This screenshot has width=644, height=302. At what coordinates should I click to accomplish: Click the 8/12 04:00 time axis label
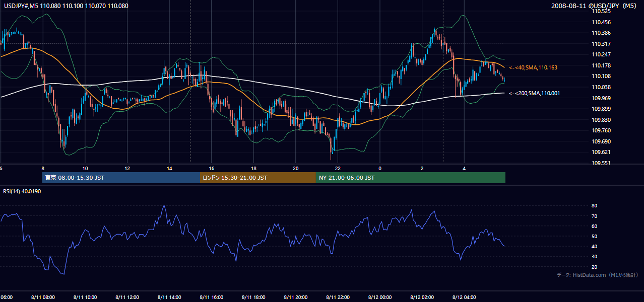coord(464,297)
